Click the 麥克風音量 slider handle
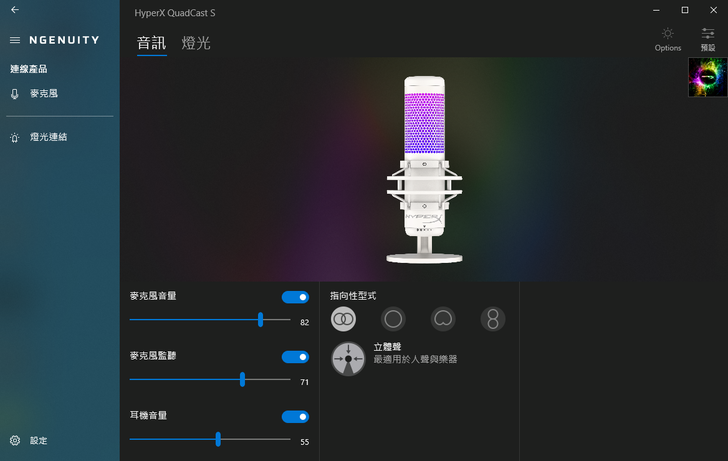The height and width of the screenshot is (461, 728). (x=261, y=320)
